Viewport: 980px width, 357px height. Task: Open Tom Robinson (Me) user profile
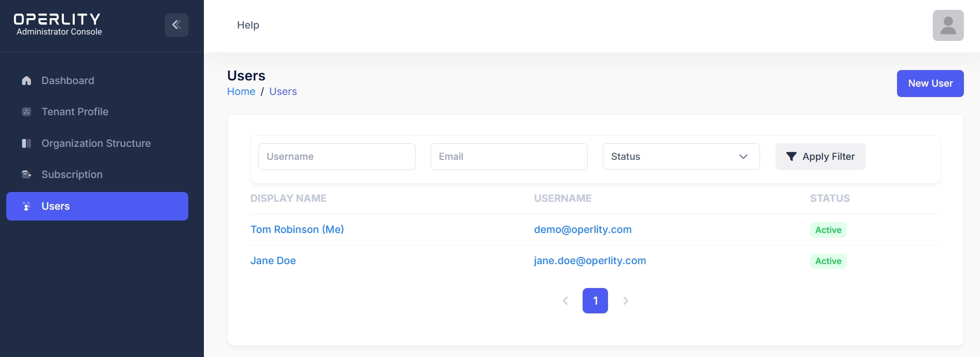coord(297,229)
